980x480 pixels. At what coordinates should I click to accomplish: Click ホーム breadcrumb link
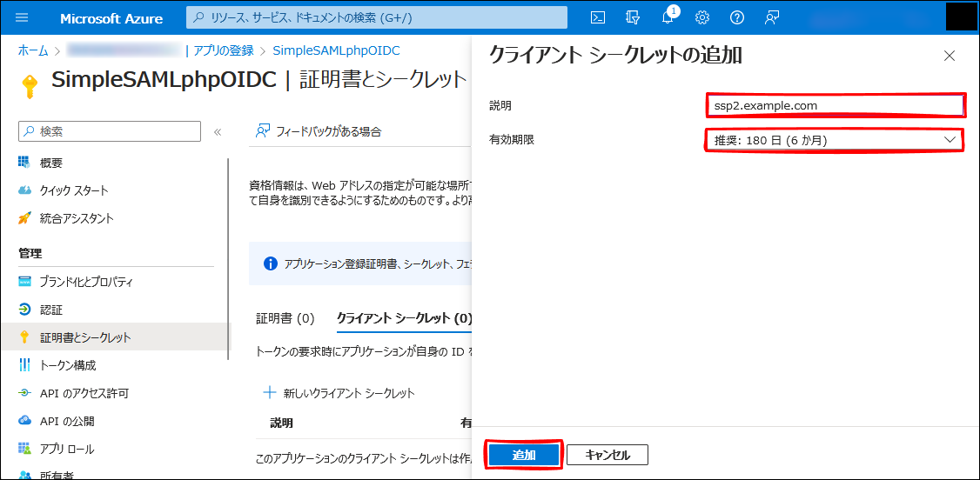33,50
